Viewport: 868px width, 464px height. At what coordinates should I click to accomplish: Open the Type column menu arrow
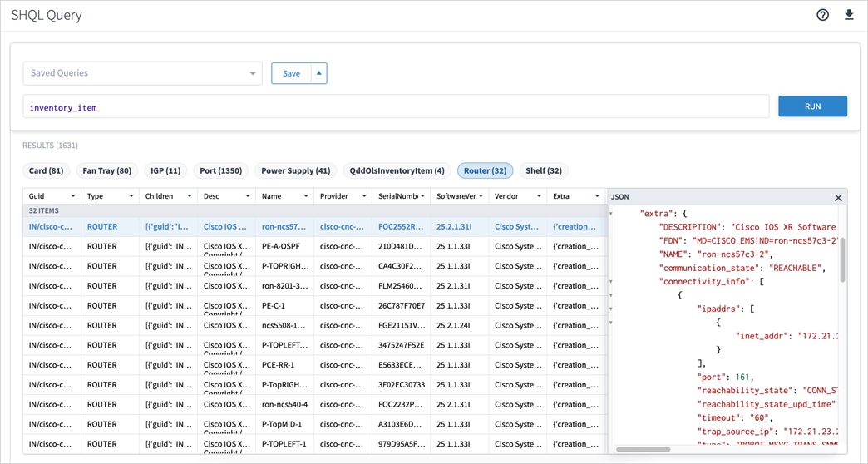click(131, 197)
